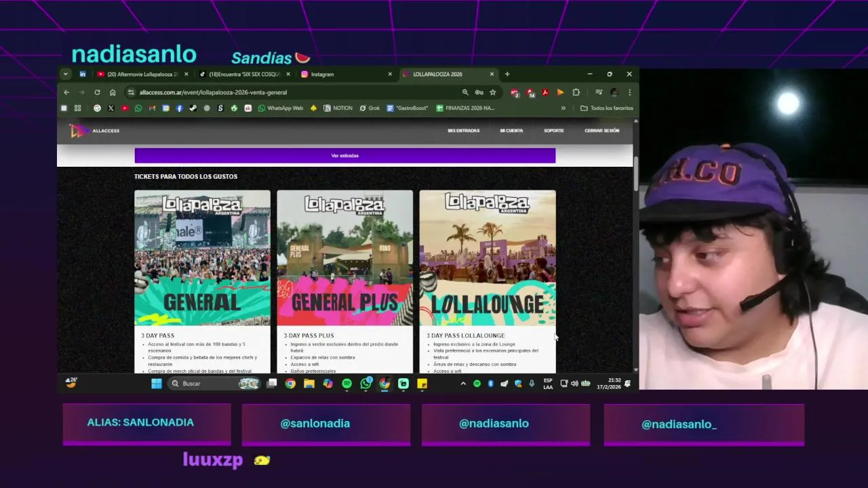Open the Chrome three-dot menu

pyautogui.click(x=629, y=92)
